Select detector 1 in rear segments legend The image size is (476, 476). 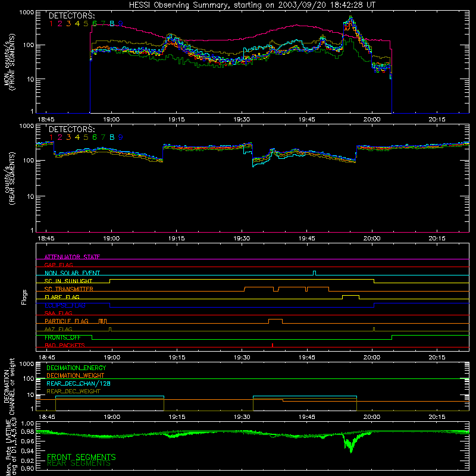pos(51,137)
